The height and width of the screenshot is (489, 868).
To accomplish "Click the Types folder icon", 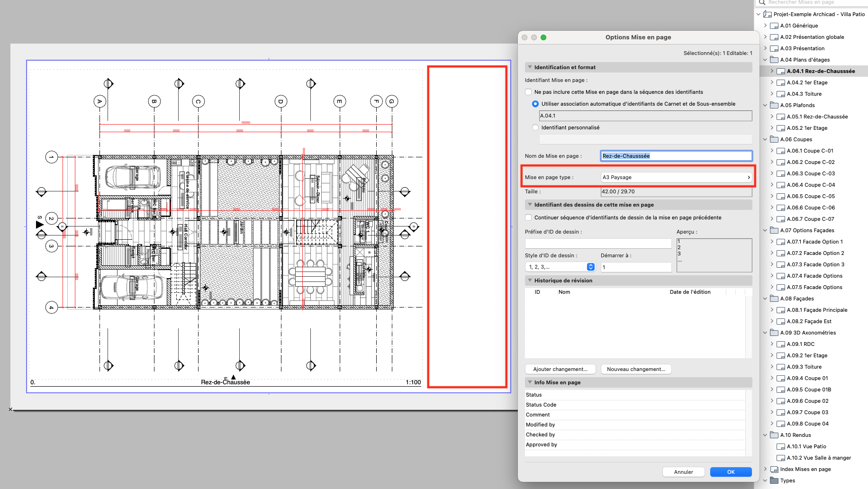I will pyautogui.click(x=774, y=480).
